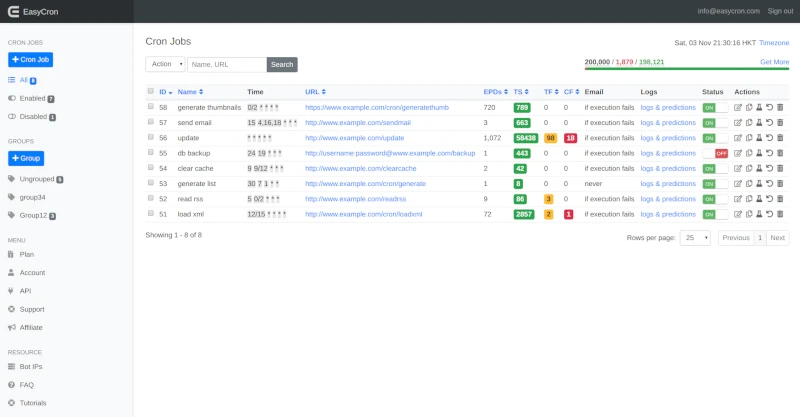Open red CF badge 1 for load xml

568,214
